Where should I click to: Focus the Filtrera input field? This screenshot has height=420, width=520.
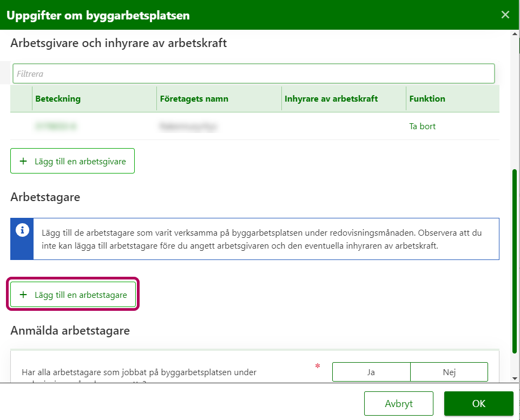[253, 74]
